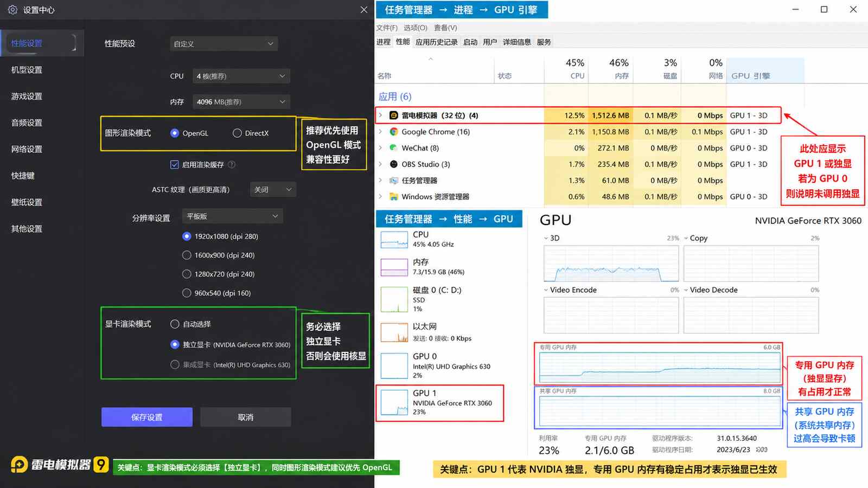Screen dimensions: 868x488
Task: Click the 任务管理器 icon in process list
Action: 394,181
